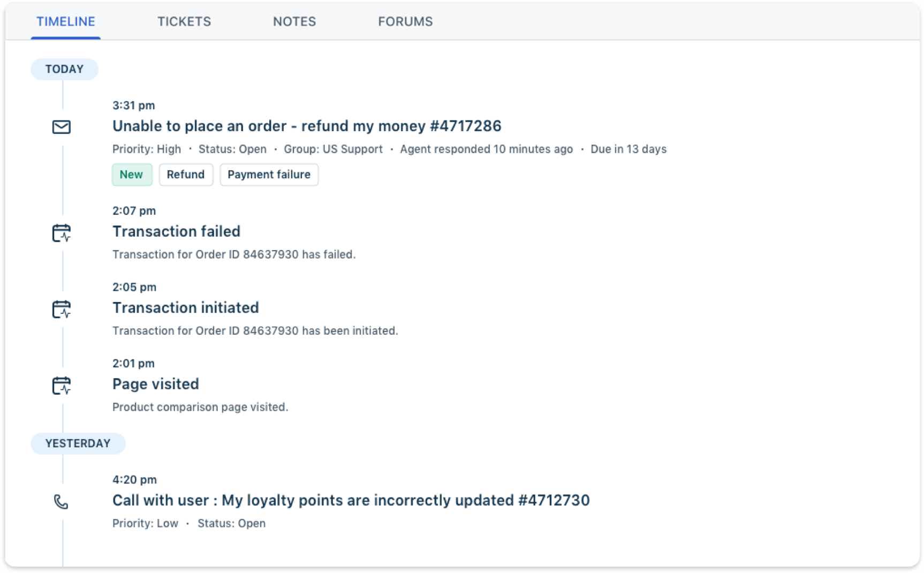924x573 pixels.
Task: Go to the FORUMS tab
Action: 405,21
